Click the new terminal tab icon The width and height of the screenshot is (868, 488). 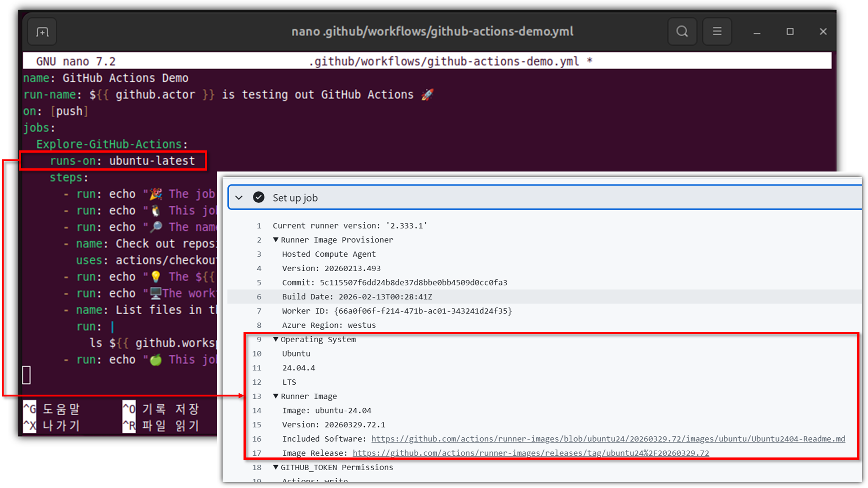pyautogui.click(x=42, y=32)
